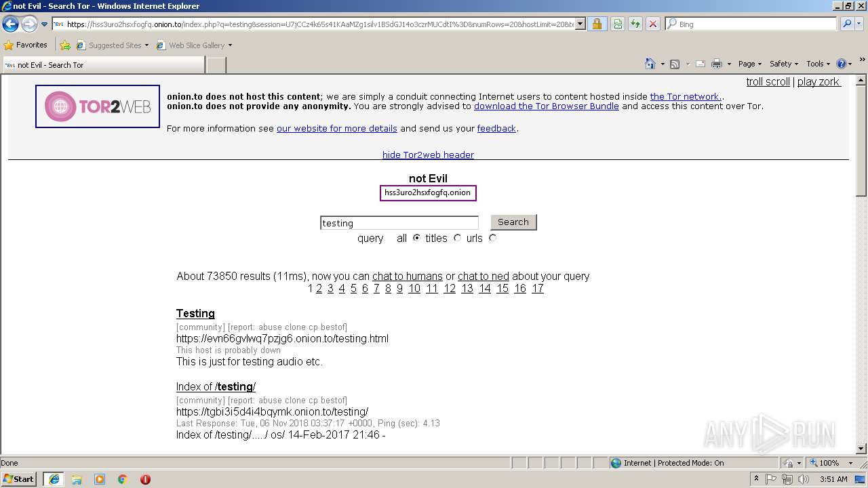Expand the Print dropdown arrow
Viewport: 868px width, 488px height.
tap(729, 64)
